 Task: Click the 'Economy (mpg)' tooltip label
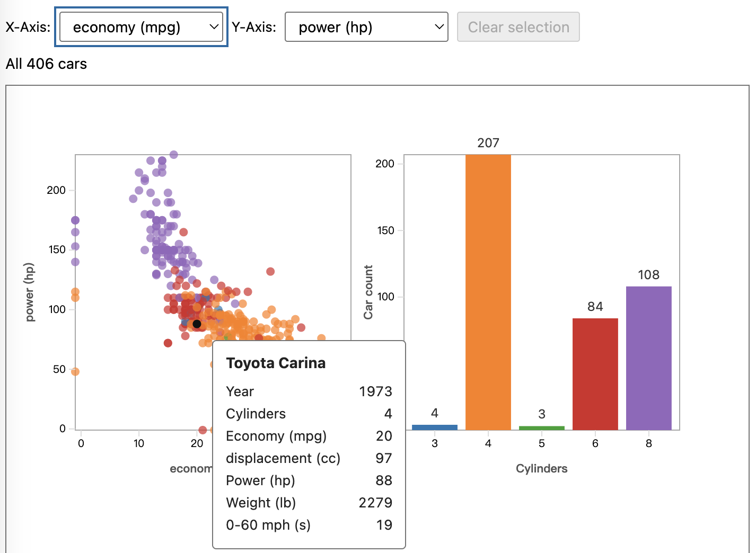click(x=276, y=436)
